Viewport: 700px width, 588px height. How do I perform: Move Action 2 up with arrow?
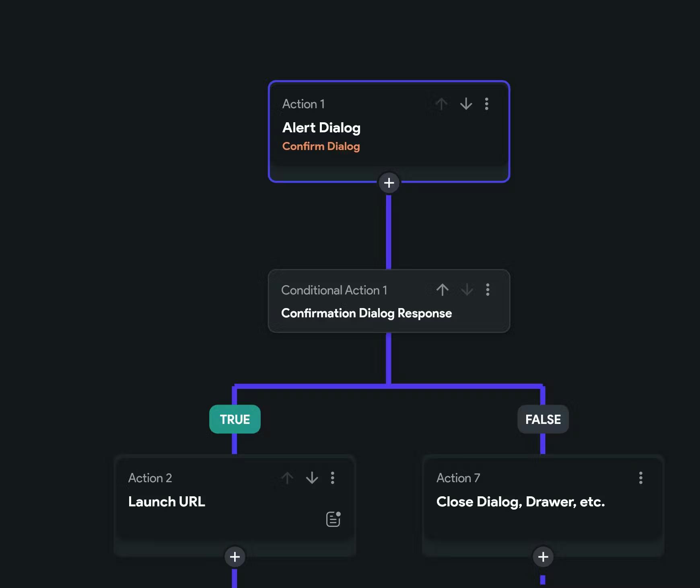click(x=287, y=478)
